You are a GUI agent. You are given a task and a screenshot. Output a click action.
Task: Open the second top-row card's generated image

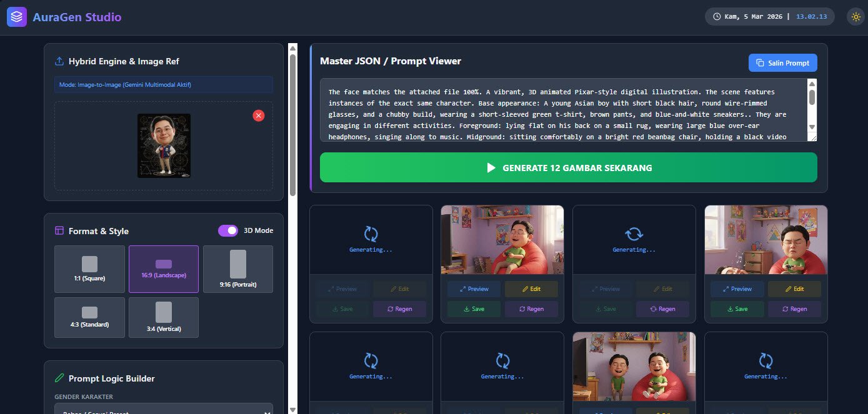pyautogui.click(x=502, y=240)
